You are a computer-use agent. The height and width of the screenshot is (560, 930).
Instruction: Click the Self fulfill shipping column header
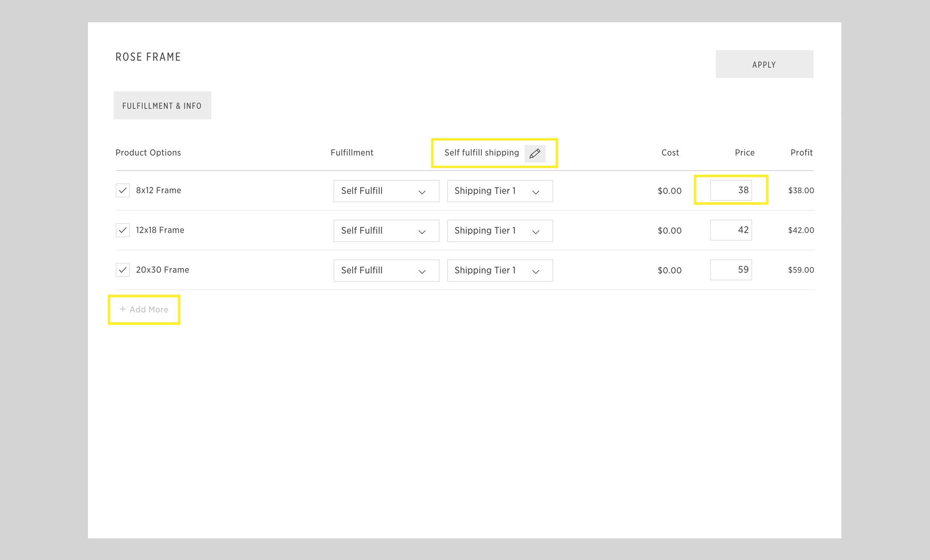pos(481,152)
